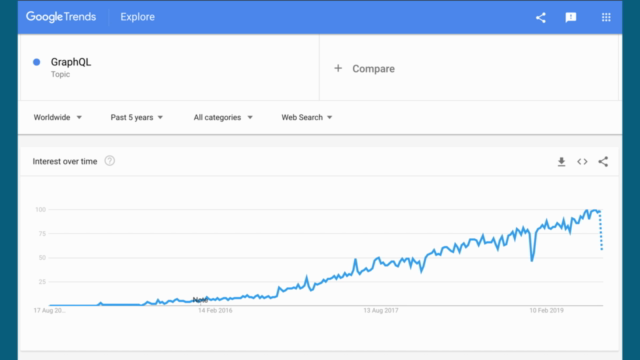Open the Web Search type dropdown
This screenshot has height=360, width=640.
click(x=307, y=118)
